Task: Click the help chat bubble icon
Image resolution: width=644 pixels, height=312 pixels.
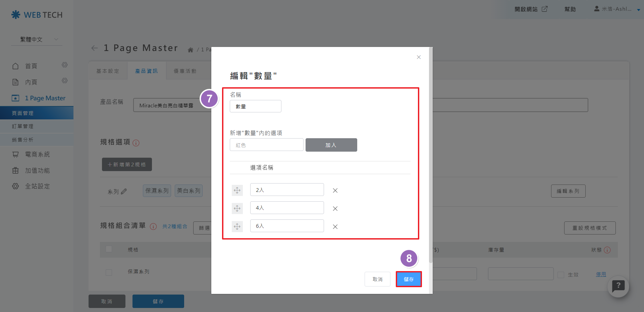Action: click(618, 287)
